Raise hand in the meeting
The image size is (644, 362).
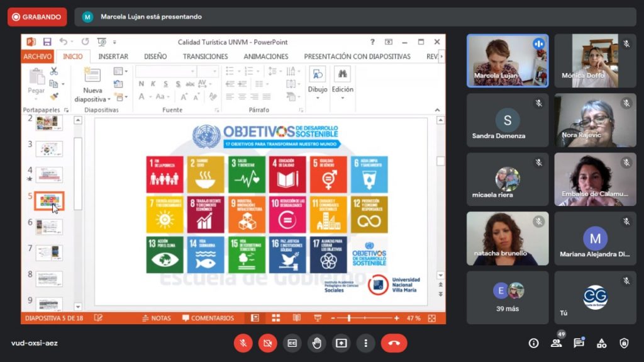click(317, 343)
